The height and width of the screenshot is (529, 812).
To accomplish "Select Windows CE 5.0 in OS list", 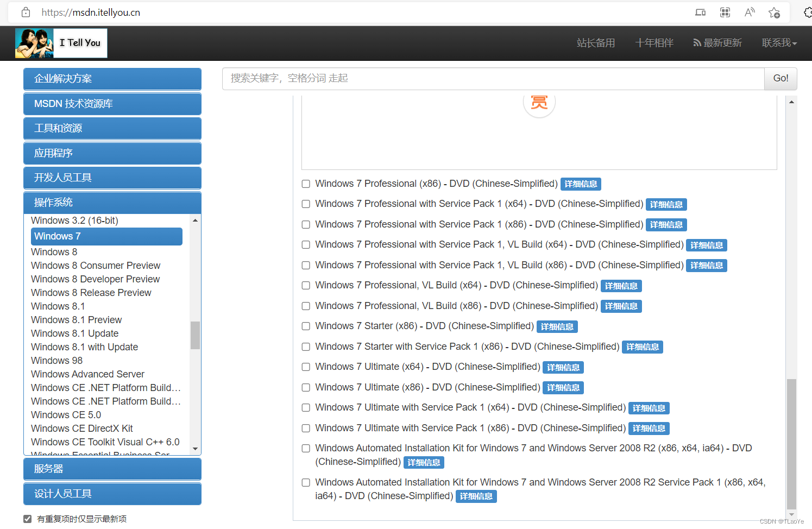I will [x=66, y=415].
